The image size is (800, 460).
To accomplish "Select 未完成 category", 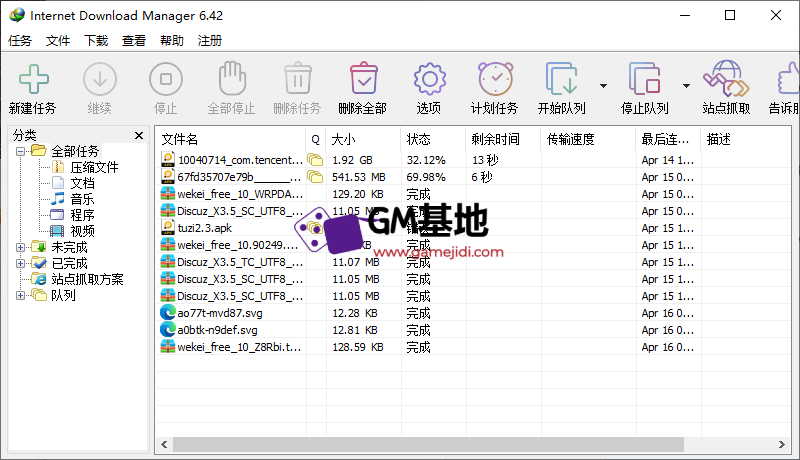I will click(x=69, y=247).
